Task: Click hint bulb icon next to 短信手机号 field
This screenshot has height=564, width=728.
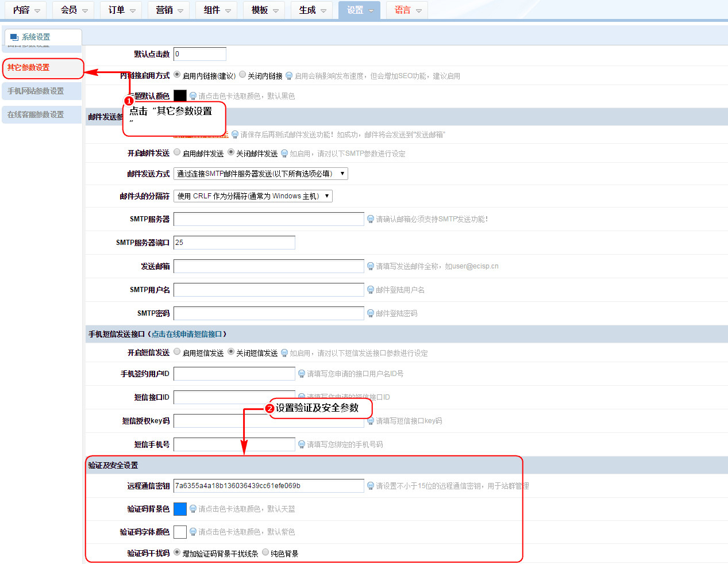Action: pos(302,444)
